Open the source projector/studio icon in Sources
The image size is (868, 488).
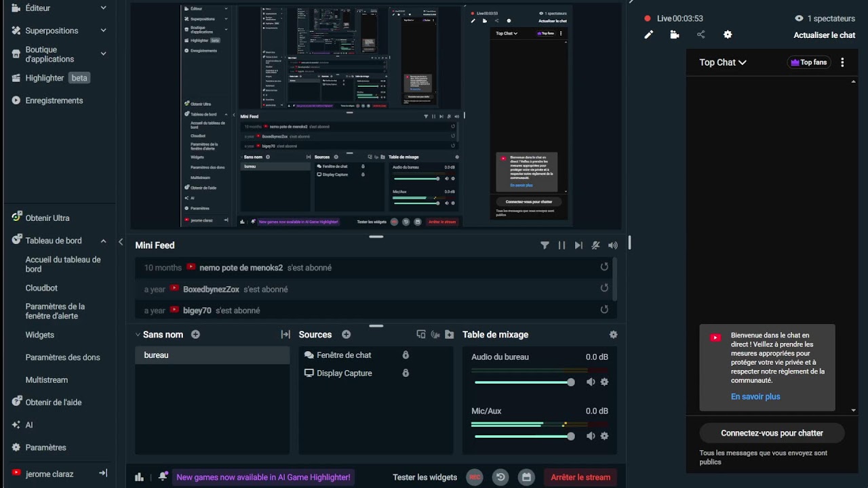(420, 335)
